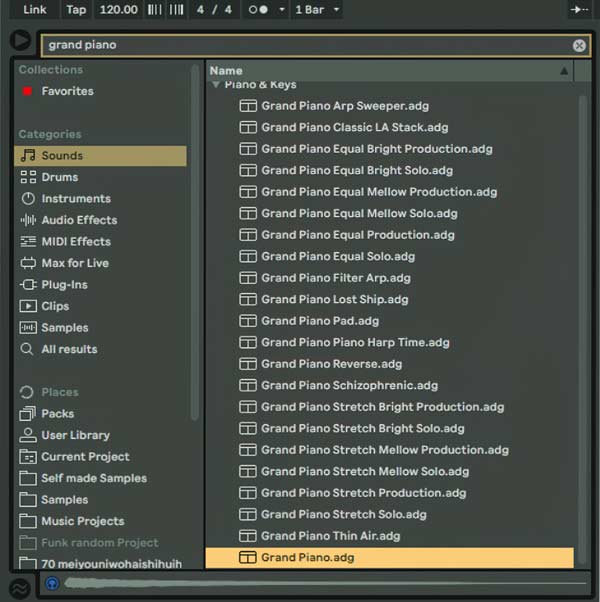Click the Places refresh circle icon
This screenshot has height=602, width=600.
(27, 392)
